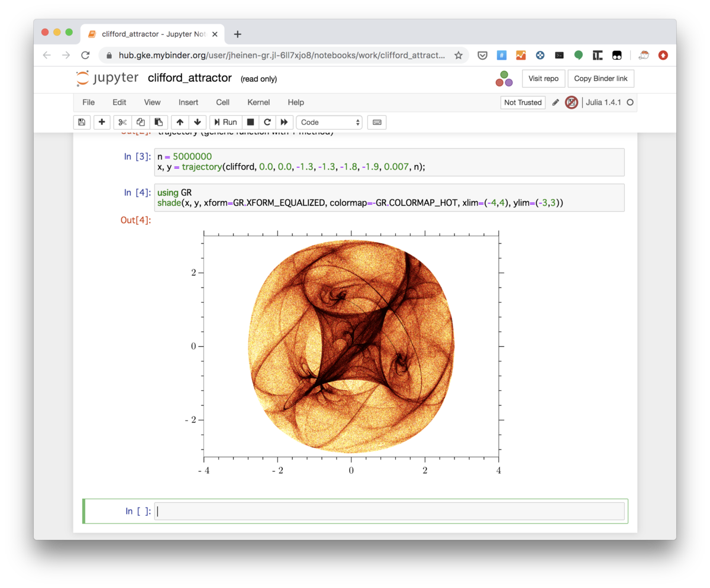710x588 pixels.
Task: Open the command palette keyboard icon
Action: click(x=377, y=122)
